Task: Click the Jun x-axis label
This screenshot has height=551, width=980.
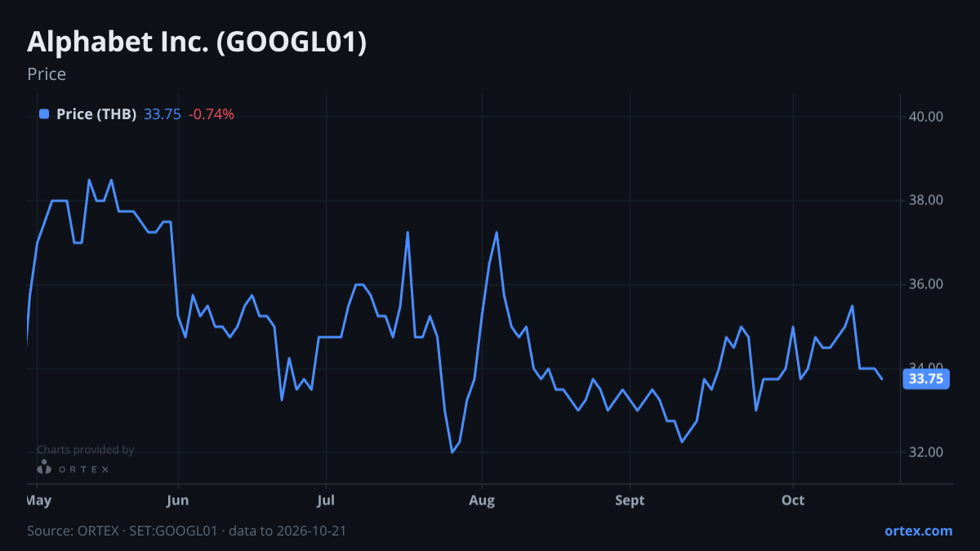Action: click(177, 500)
